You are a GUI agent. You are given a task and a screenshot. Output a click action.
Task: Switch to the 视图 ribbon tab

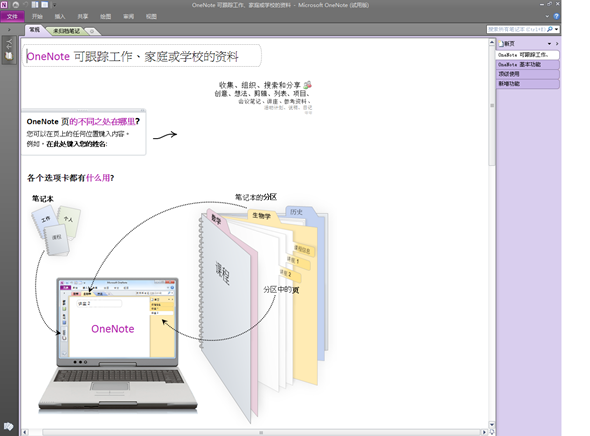[x=151, y=17]
